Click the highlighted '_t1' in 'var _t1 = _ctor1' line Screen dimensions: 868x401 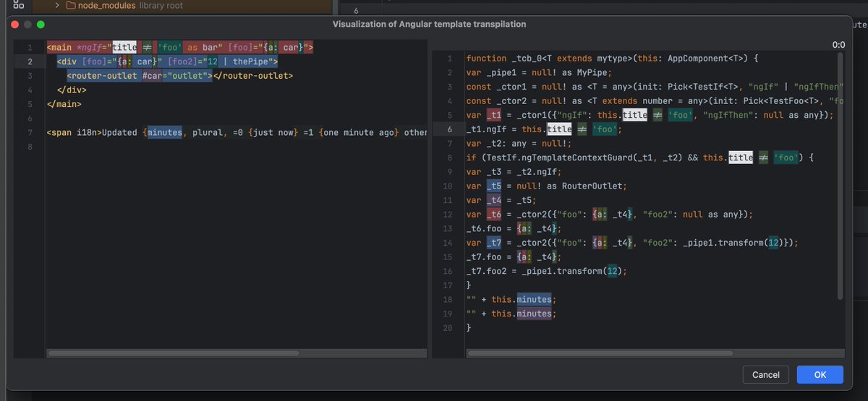[493, 116]
